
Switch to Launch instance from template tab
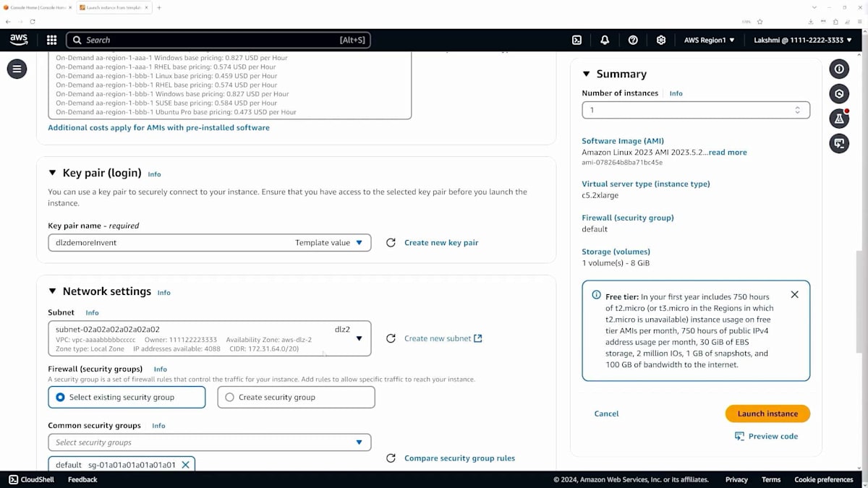pos(114,7)
